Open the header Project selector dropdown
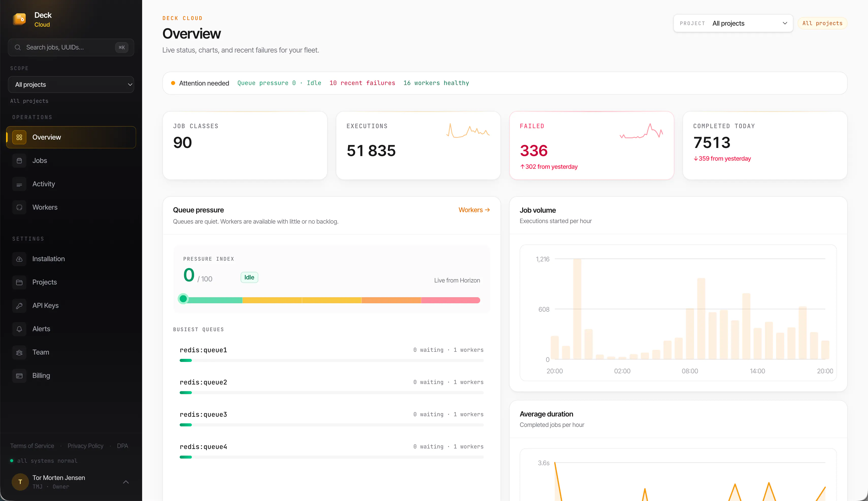This screenshot has height=501, width=868. (x=733, y=23)
